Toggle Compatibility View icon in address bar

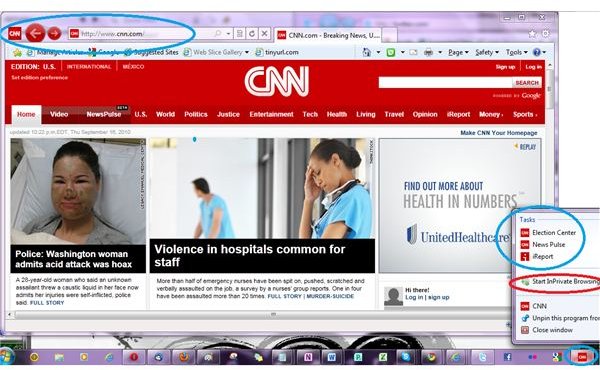240,34
